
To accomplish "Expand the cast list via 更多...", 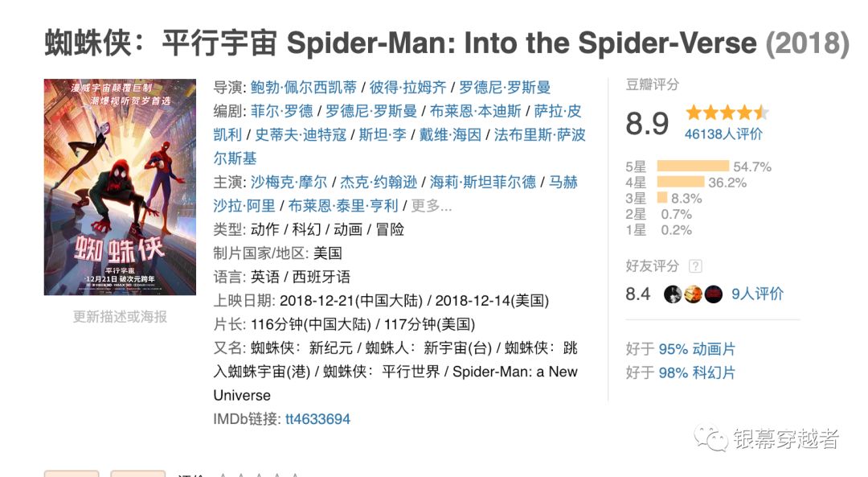I will coord(432,206).
